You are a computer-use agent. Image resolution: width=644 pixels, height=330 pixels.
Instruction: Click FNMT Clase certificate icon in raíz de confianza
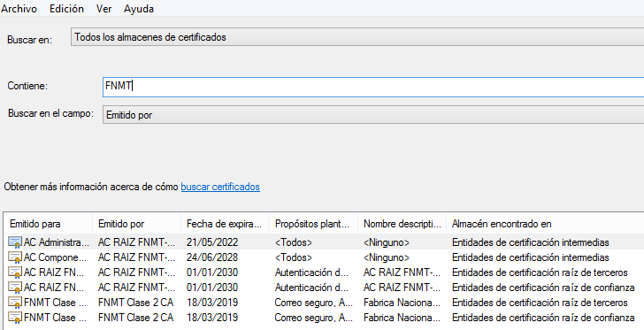[x=15, y=318]
